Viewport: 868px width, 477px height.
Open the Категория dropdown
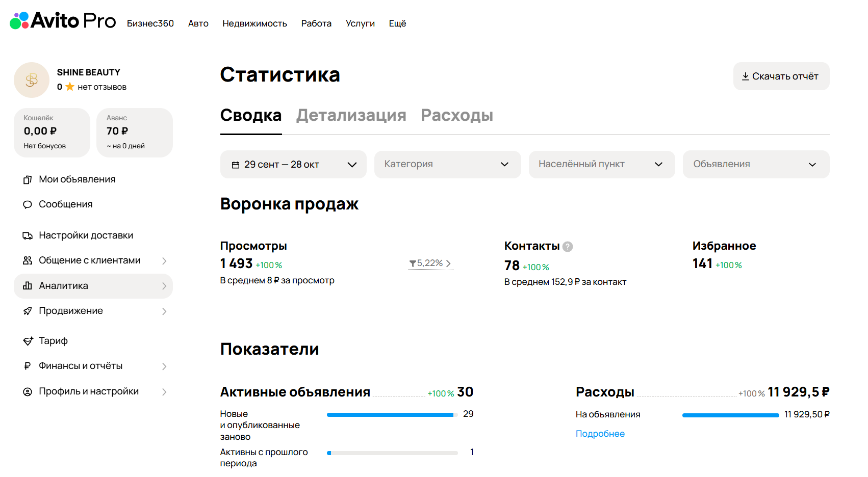tap(448, 164)
